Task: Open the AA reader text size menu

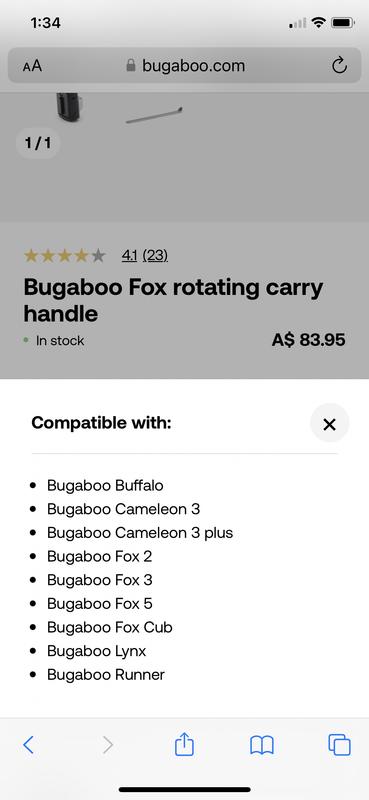Action: click(32, 66)
